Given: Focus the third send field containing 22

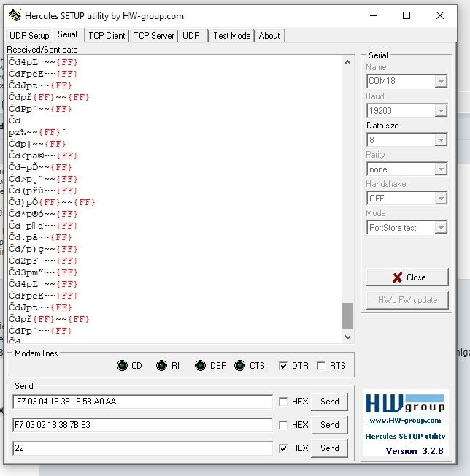Looking at the screenshot, I should pos(142,448).
